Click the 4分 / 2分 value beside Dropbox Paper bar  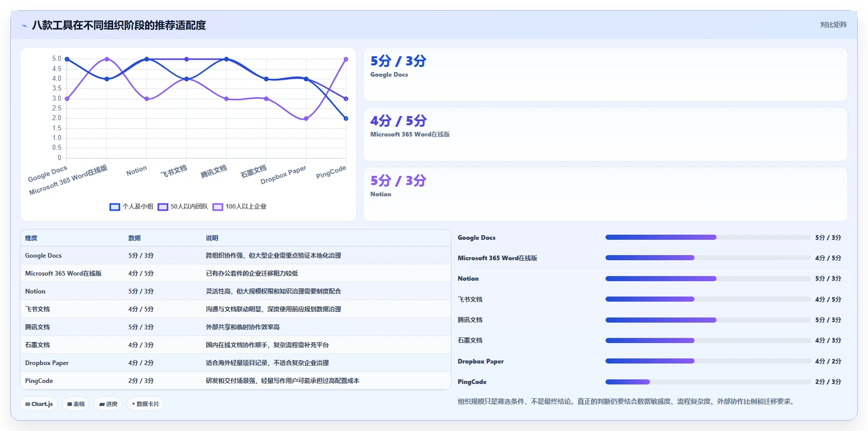pos(828,361)
